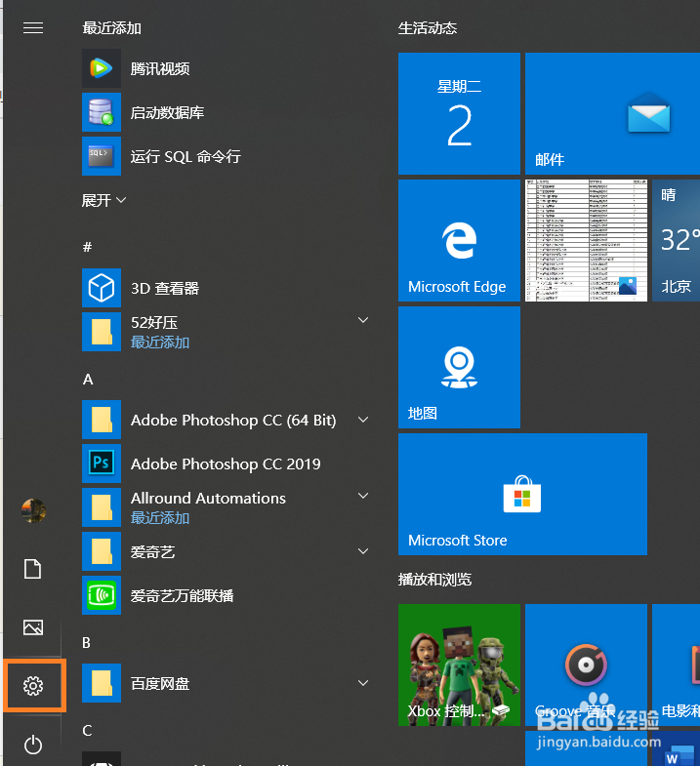Open the 52好压 folder icon
This screenshot has width=700, height=766.
point(102,332)
